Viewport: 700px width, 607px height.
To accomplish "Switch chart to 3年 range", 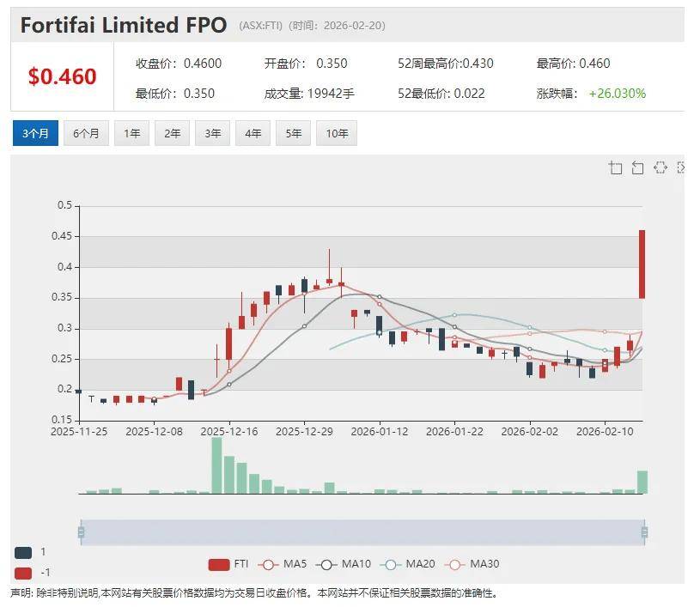I will (x=212, y=133).
